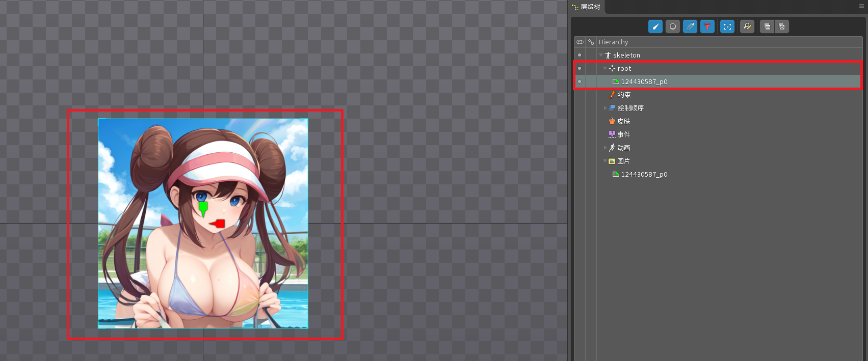Click the key column header icon

(591, 42)
